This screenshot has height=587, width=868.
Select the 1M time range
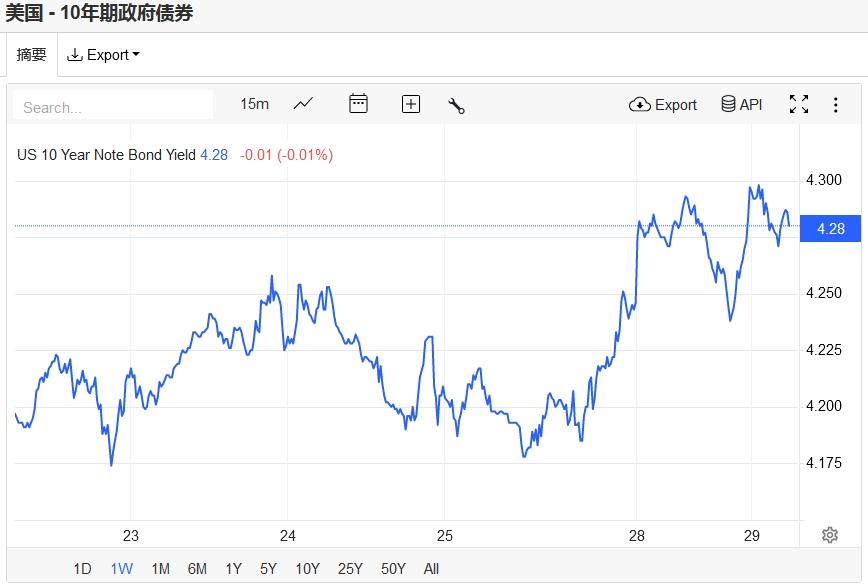160,569
